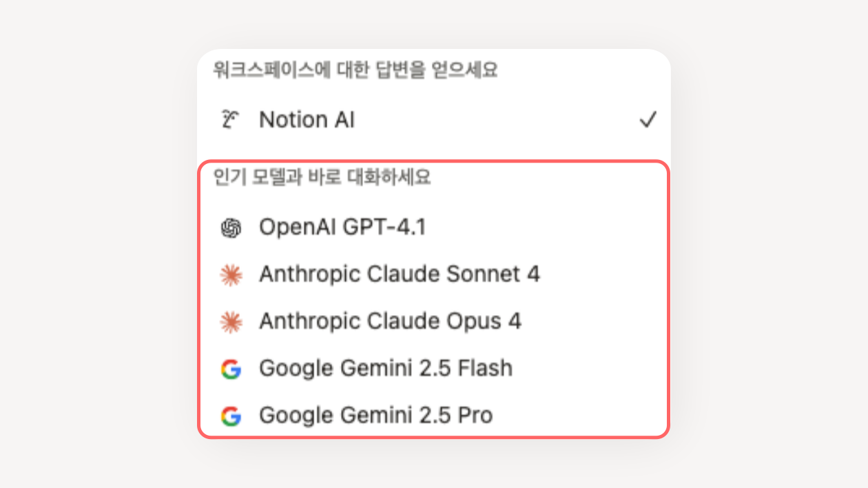Pick Anthropic Claude Opus 4 model
The image size is (868, 488).
click(x=434, y=321)
